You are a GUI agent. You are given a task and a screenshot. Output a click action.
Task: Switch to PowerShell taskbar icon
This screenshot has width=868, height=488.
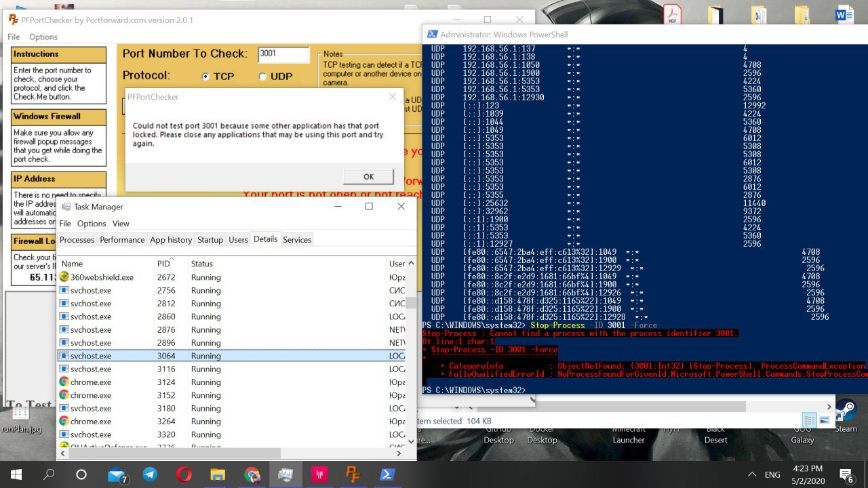(387, 474)
